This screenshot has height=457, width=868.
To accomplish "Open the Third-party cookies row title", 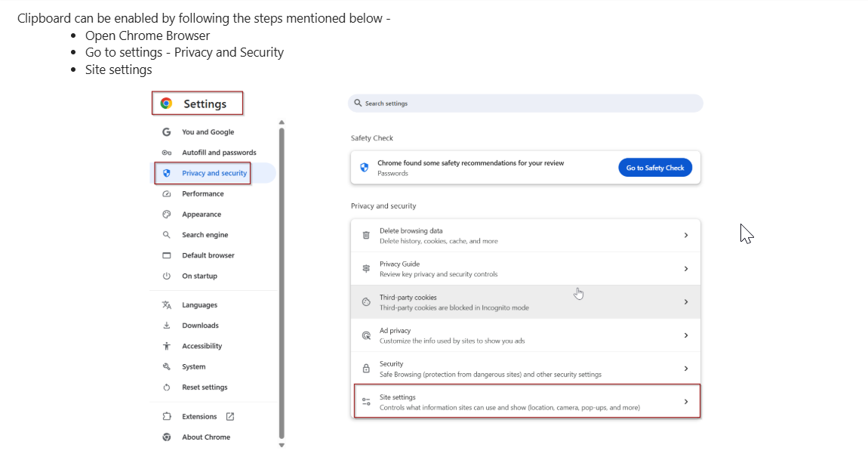I will (x=408, y=297).
